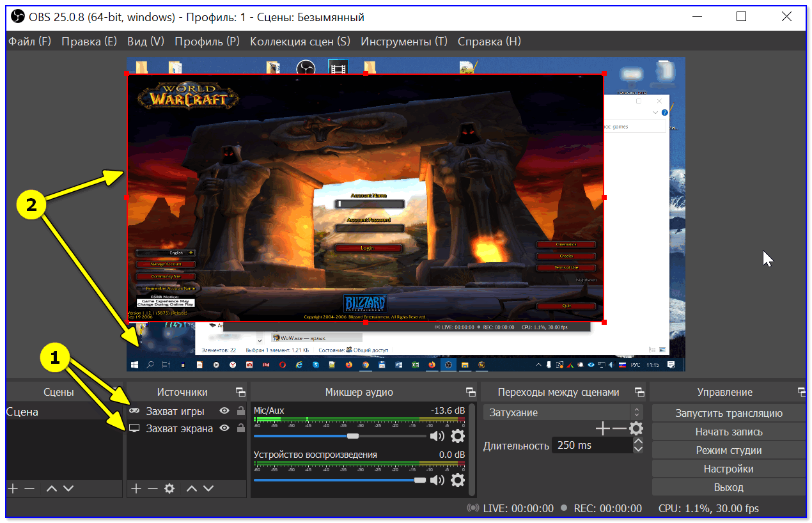The image size is (812, 523).
Task: Click LIVE: 00:00:00 in the bottom status bar
Action: point(519,508)
